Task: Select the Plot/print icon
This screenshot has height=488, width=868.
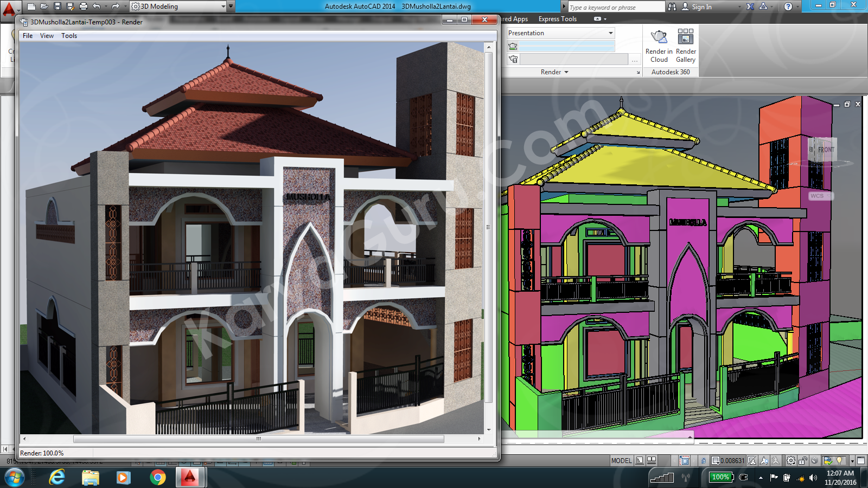Action: pyautogui.click(x=84, y=6)
